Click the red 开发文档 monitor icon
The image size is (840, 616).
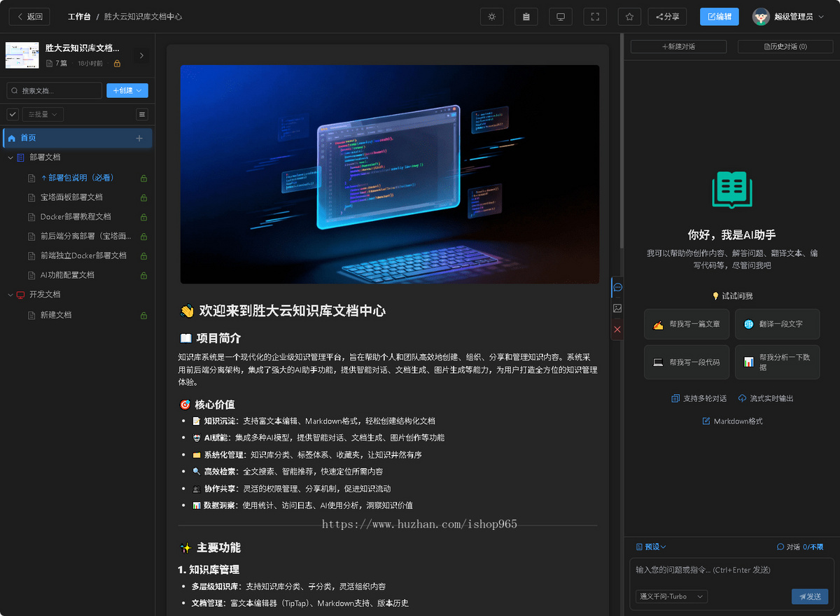(20, 295)
